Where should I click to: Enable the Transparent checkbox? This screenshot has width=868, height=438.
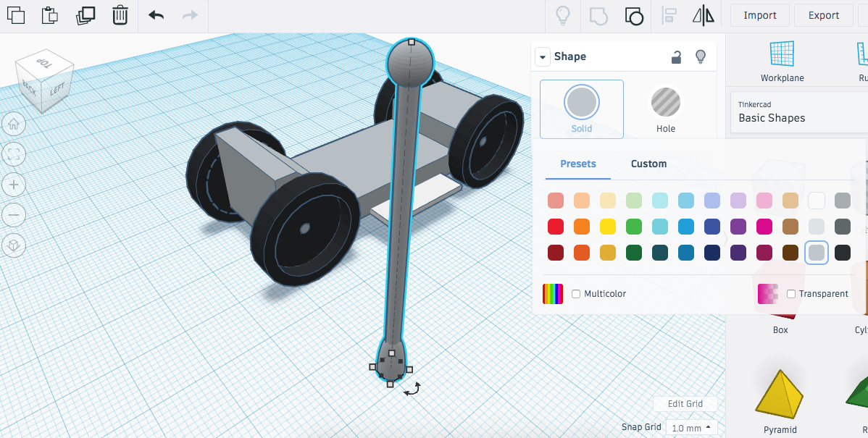(791, 294)
